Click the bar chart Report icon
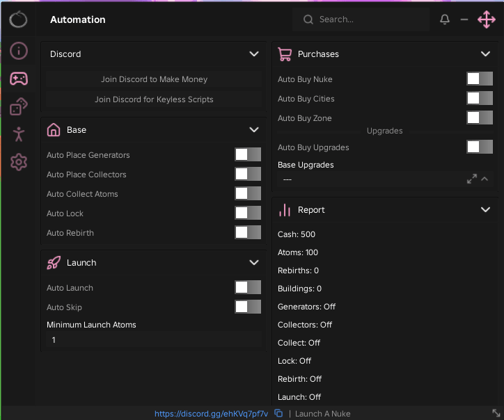This screenshot has height=420, width=504. point(285,210)
